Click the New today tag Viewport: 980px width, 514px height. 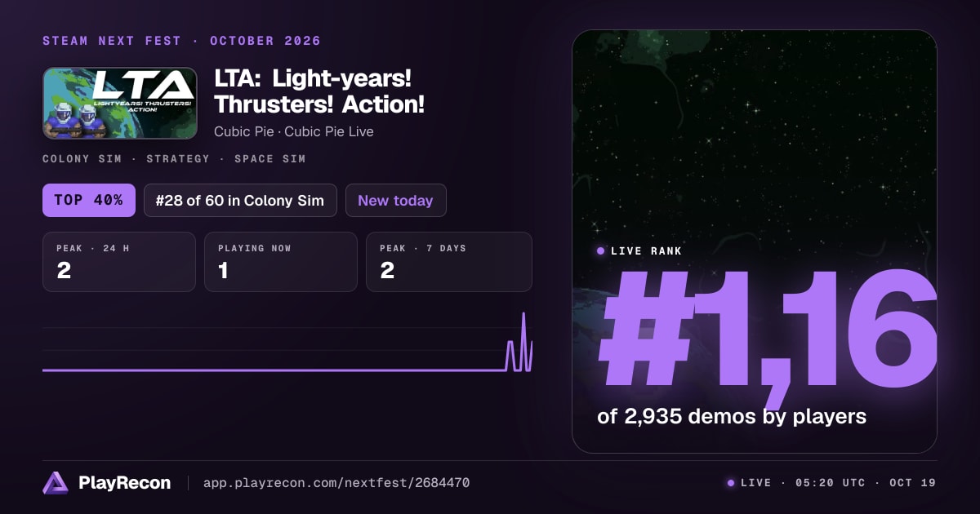coord(396,200)
